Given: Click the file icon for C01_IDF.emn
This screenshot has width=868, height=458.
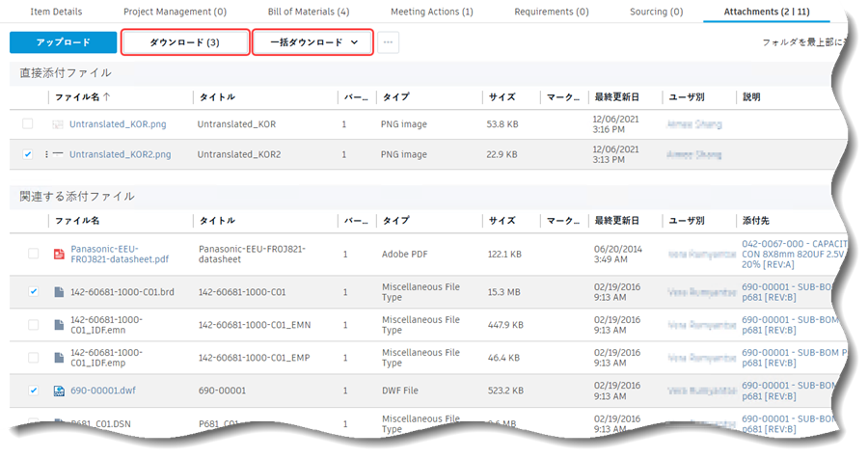Looking at the screenshot, I should pyautogui.click(x=59, y=325).
